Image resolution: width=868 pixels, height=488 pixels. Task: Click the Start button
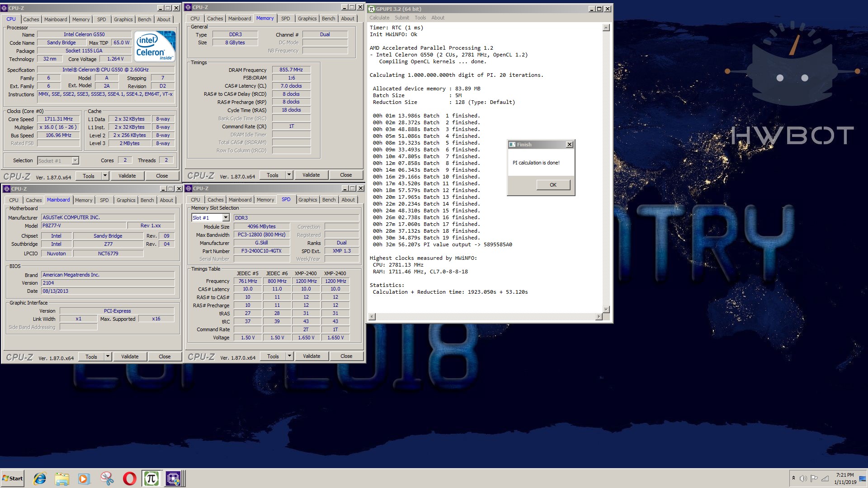pos(13,479)
